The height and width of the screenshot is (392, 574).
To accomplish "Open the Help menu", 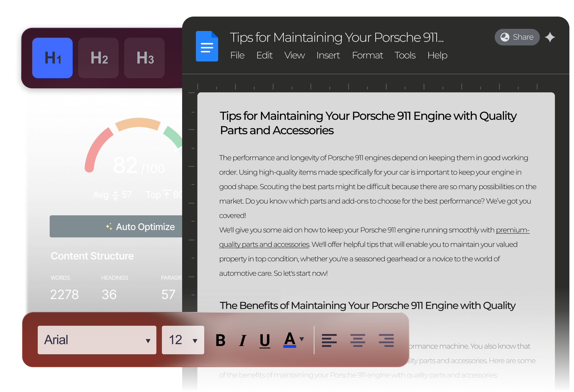I will point(438,56).
